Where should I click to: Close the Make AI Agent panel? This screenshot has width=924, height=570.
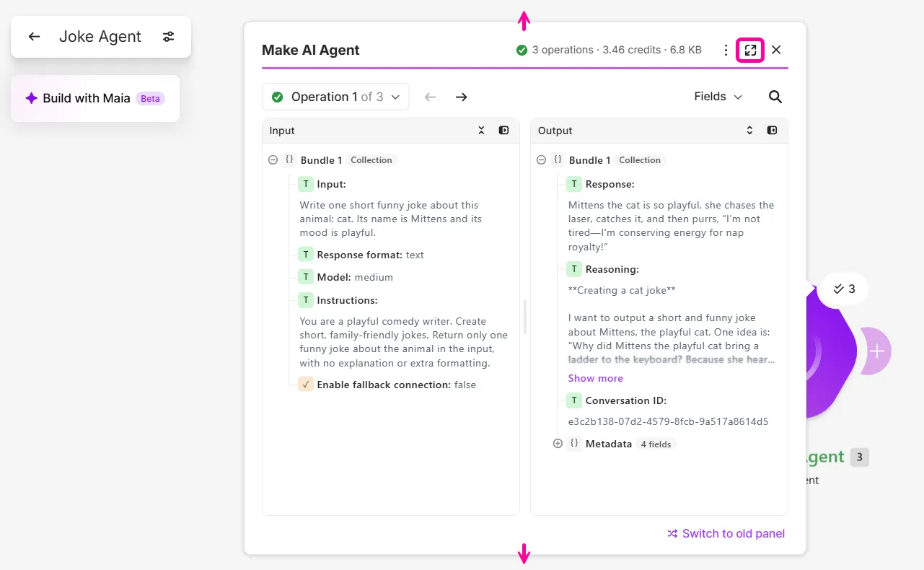click(776, 50)
